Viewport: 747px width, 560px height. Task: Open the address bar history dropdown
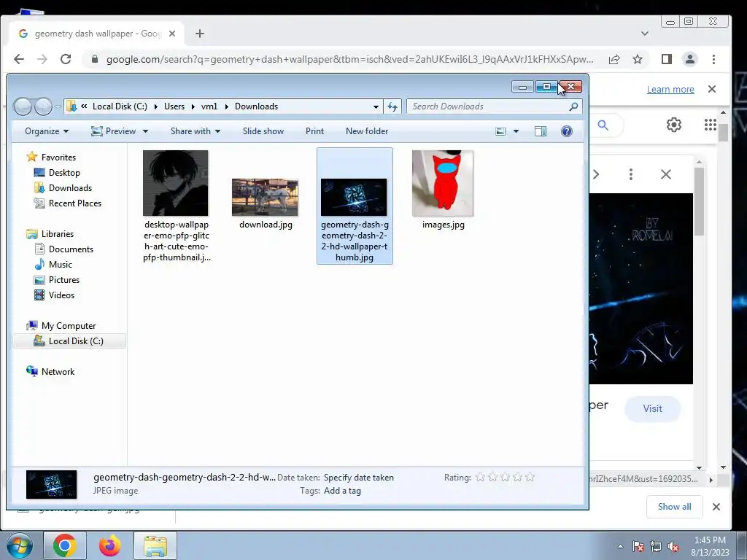click(376, 106)
